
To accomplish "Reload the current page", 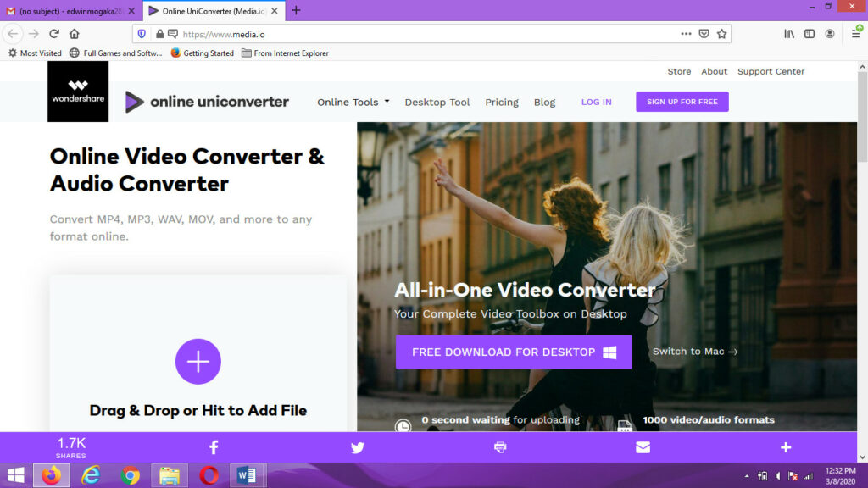I will (53, 34).
